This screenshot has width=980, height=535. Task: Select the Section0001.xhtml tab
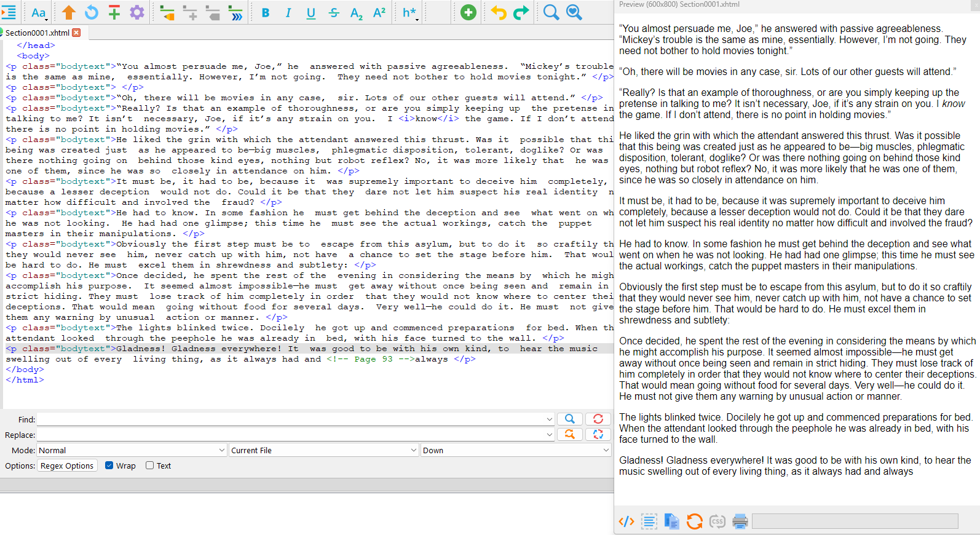38,33
